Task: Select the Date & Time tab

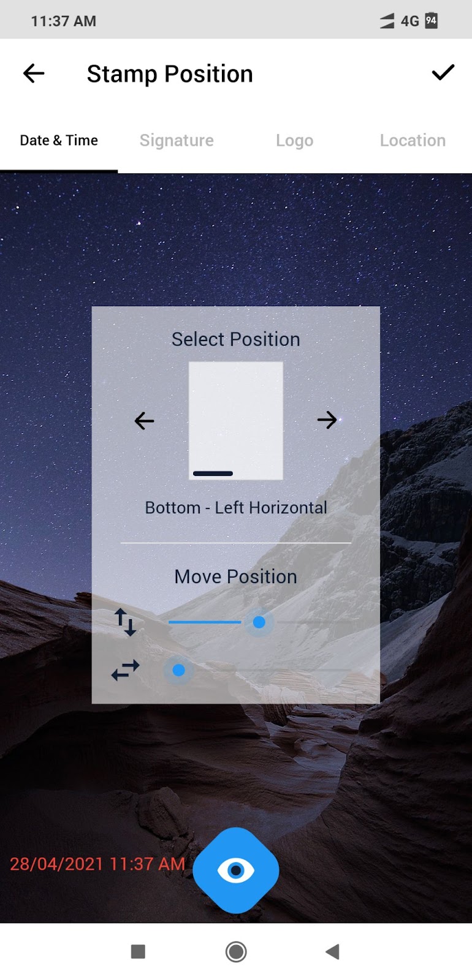Action: pyautogui.click(x=59, y=140)
